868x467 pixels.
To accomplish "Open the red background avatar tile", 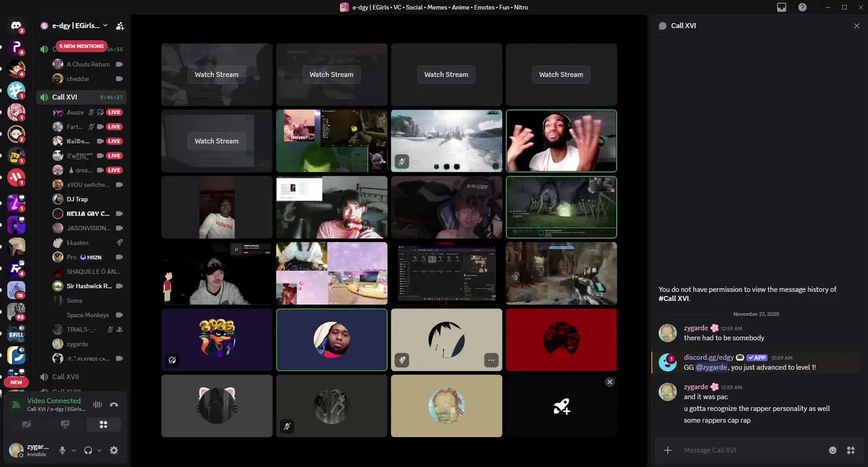I will pyautogui.click(x=561, y=340).
